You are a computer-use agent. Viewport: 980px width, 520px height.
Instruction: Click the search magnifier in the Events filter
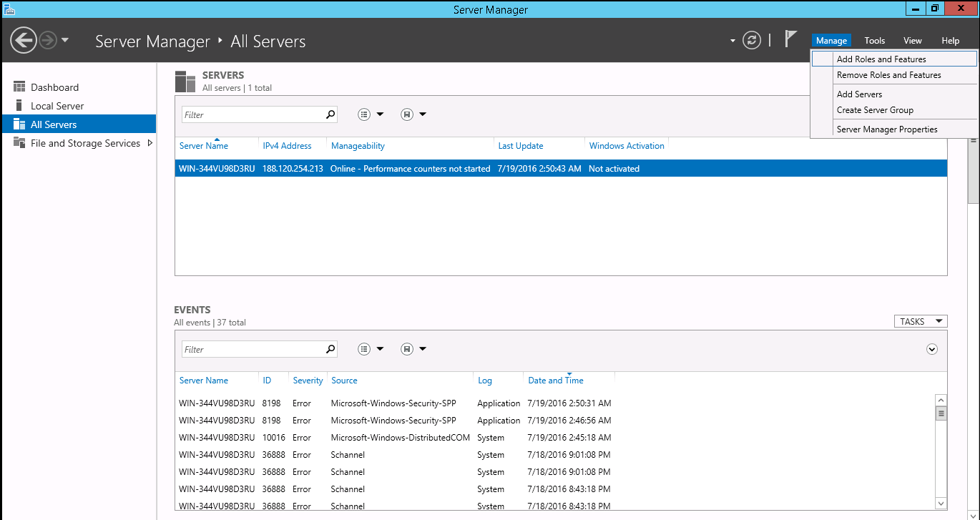click(330, 349)
